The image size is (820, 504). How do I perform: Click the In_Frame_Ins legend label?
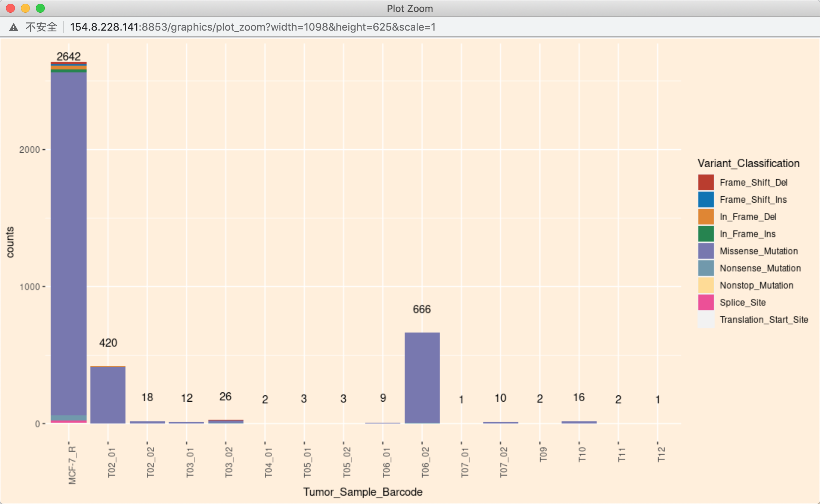pos(748,234)
